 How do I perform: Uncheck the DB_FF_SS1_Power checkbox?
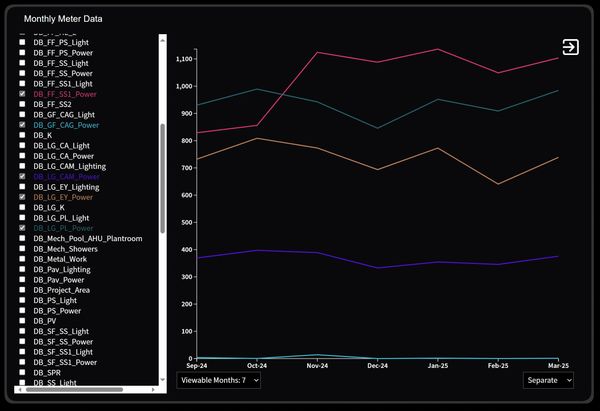pos(23,94)
